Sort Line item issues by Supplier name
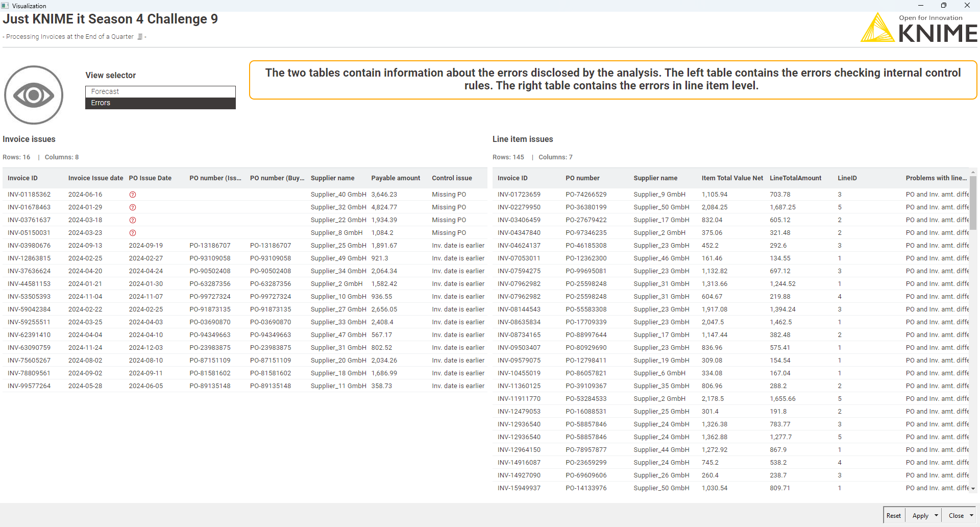Viewport: 980px width, 527px height. pyautogui.click(x=655, y=178)
